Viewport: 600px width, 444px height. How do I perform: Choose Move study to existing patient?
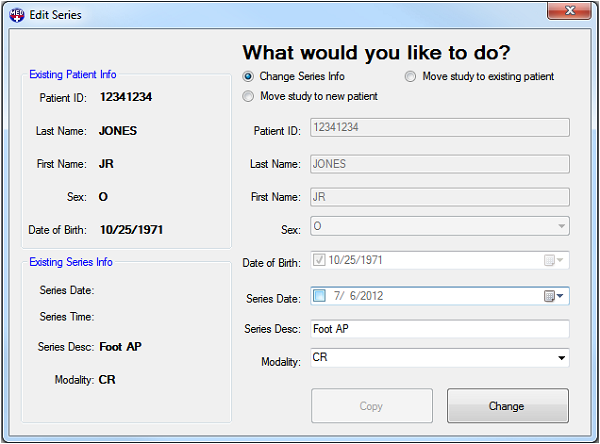411,76
